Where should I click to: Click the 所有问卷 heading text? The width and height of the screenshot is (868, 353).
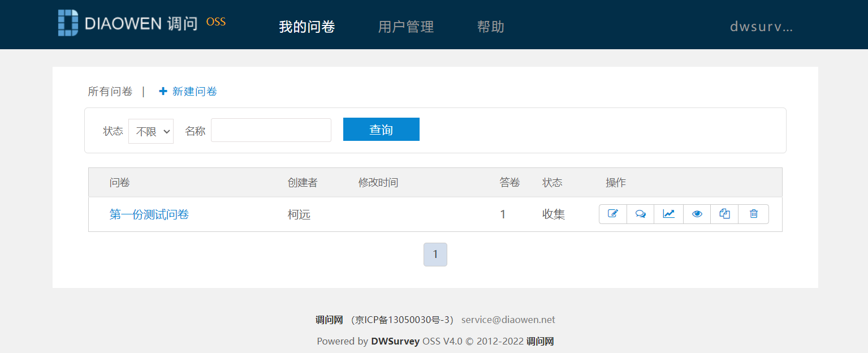tap(110, 92)
